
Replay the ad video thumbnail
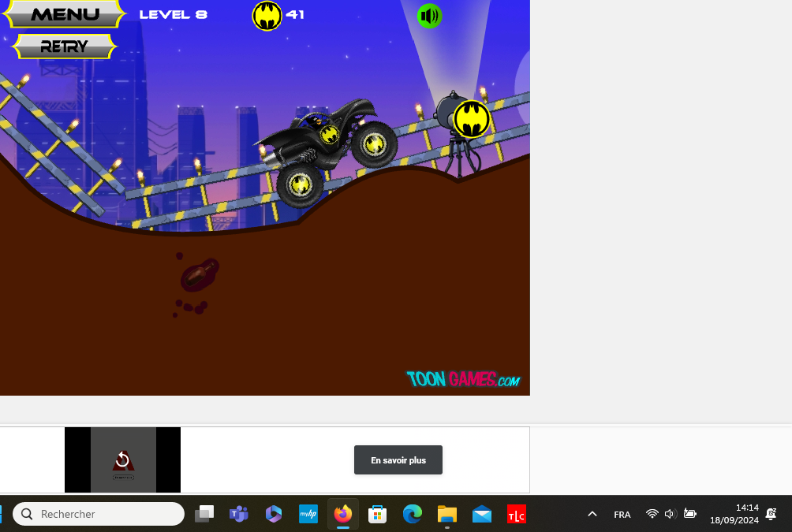pos(123,459)
